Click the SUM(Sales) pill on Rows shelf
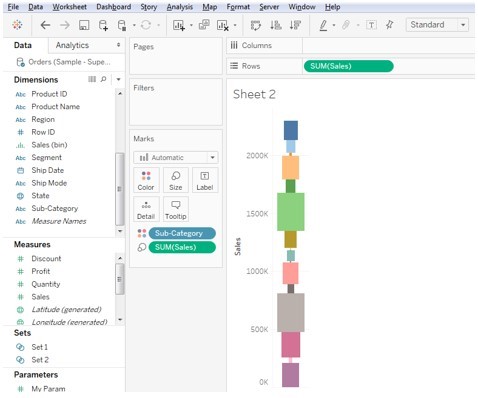The height and width of the screenshot is (398, 478). click(x=349, y=66)
